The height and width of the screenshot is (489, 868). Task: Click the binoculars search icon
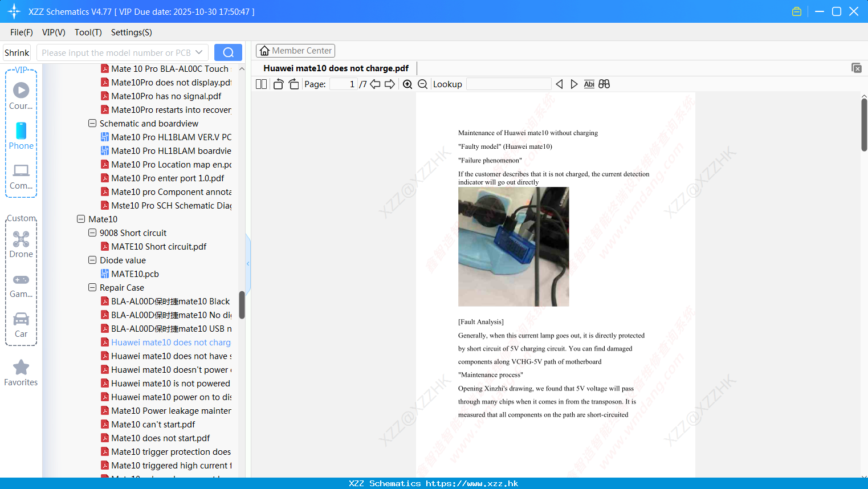[x=604, y=84]
